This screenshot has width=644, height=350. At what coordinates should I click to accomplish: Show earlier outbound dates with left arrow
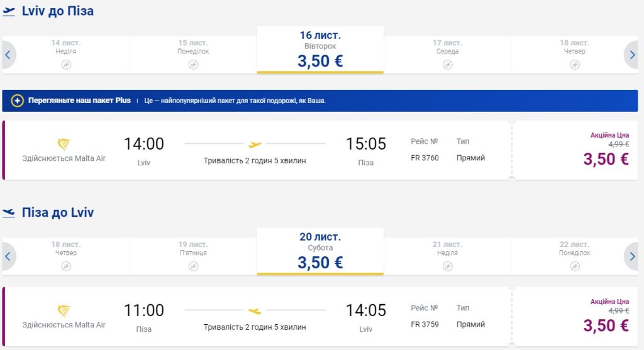8,55
